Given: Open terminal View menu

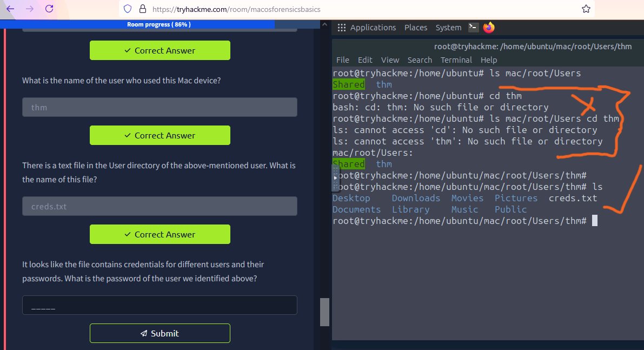Looking at the screenshot, I should [x=390, y=60].
